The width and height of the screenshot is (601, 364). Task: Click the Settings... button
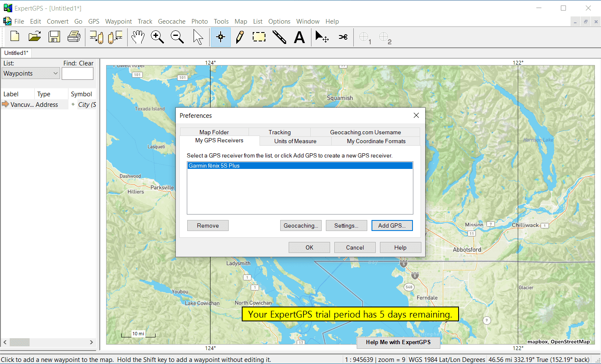click(347, 225)
